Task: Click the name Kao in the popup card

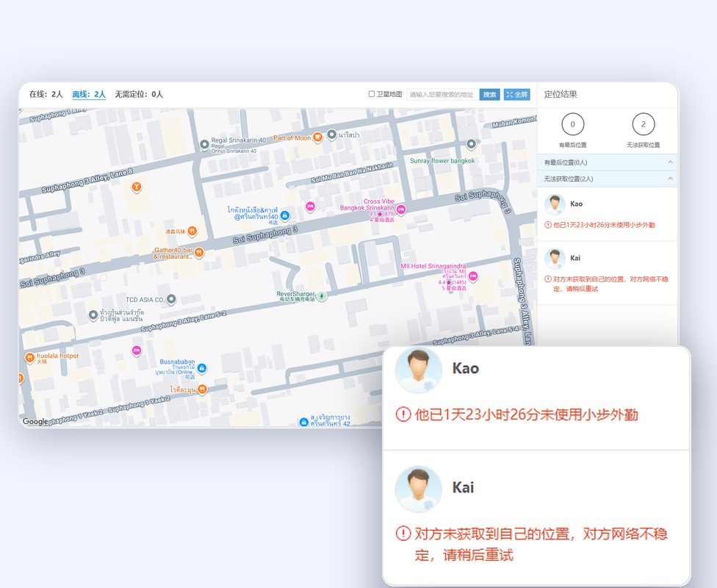Action: 466,368
